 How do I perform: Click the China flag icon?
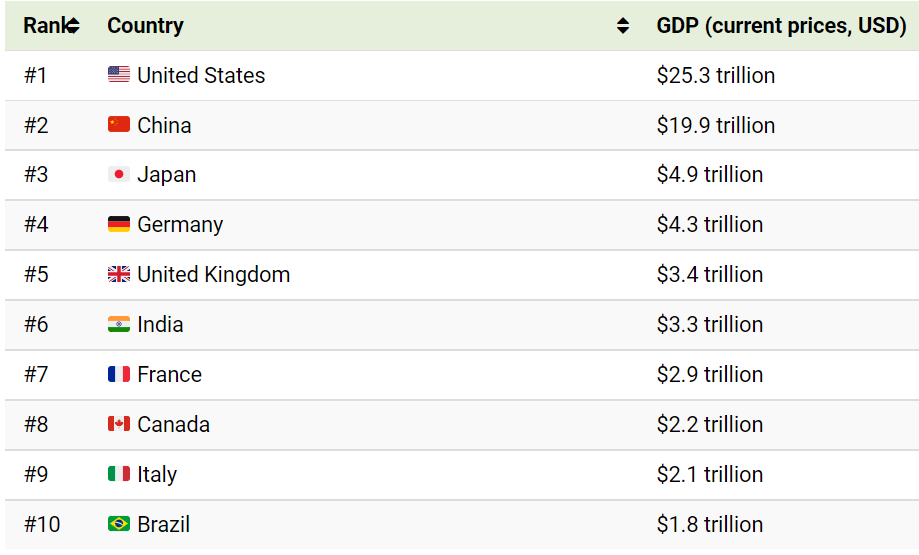tap(119, 125)
